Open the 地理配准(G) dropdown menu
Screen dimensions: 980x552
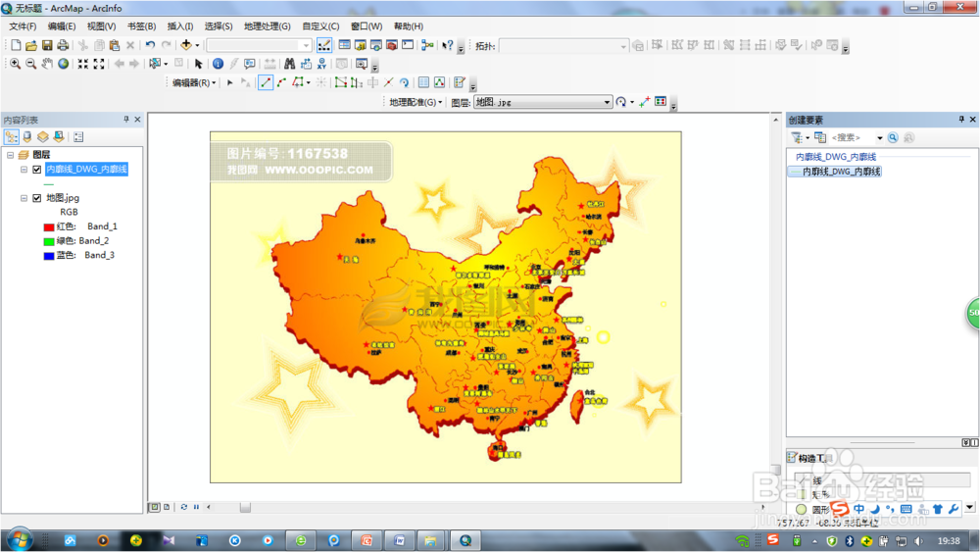point(416,102)
